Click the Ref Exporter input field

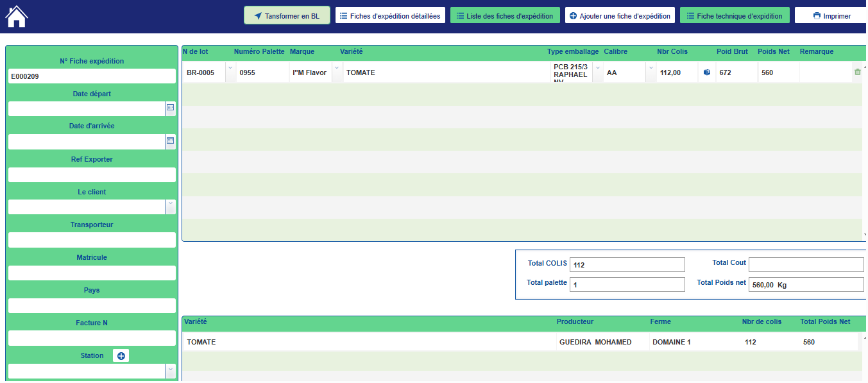click(x=92, y=174)
